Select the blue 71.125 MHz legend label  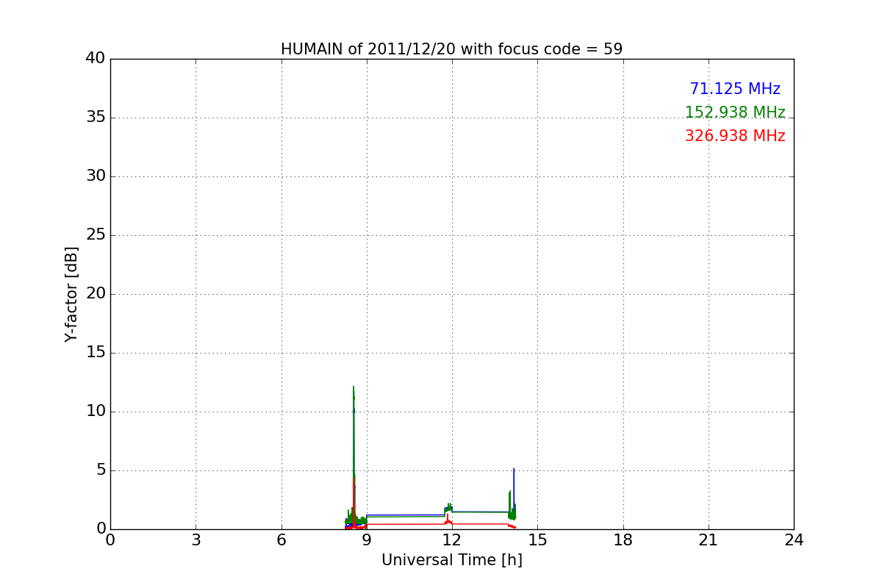pos(735,89)
